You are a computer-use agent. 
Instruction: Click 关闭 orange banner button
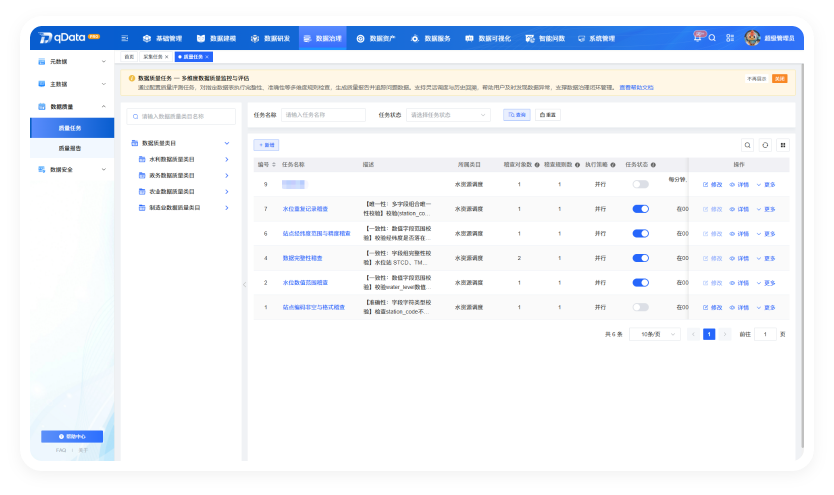(x=779, y=79)
